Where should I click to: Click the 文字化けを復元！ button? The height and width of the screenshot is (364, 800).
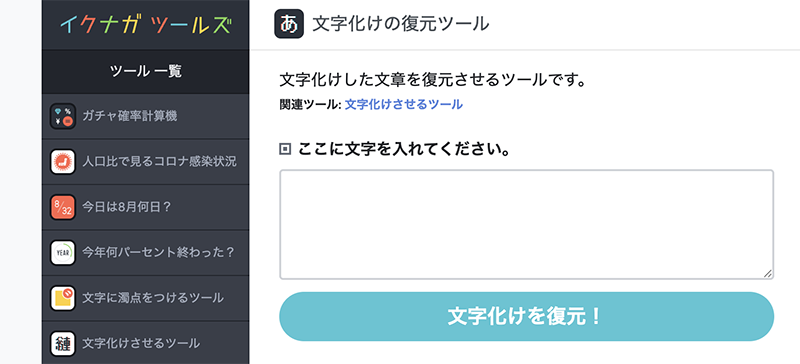click(x=527, y=317)
